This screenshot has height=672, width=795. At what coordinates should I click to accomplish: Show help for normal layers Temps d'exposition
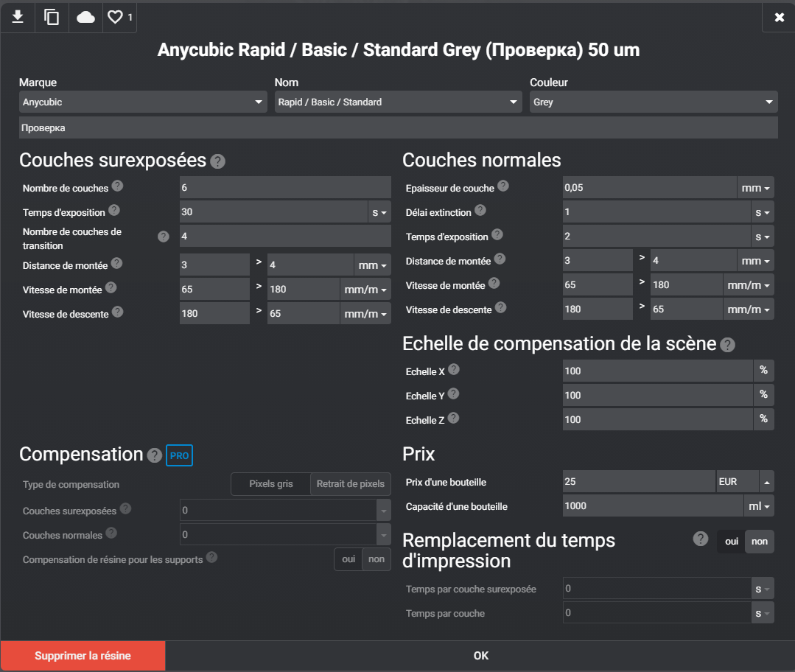[x=497, y=234]
